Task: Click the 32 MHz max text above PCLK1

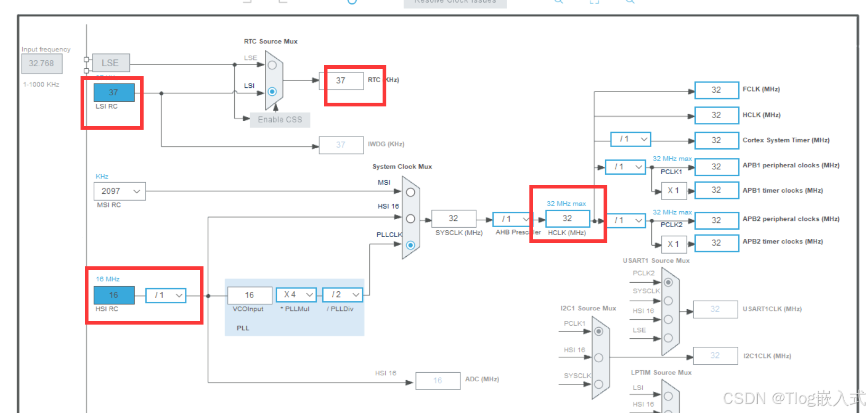Action: (x=672, y=159)
